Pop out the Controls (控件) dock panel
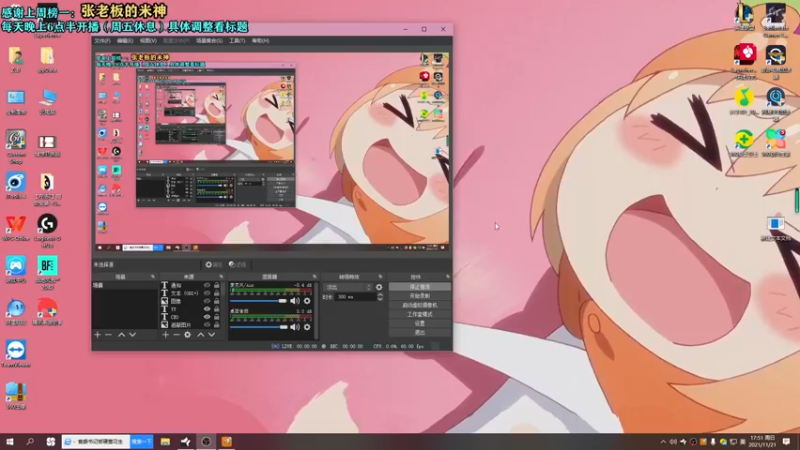This screenshot has width=800, height=450. [448, 277]
